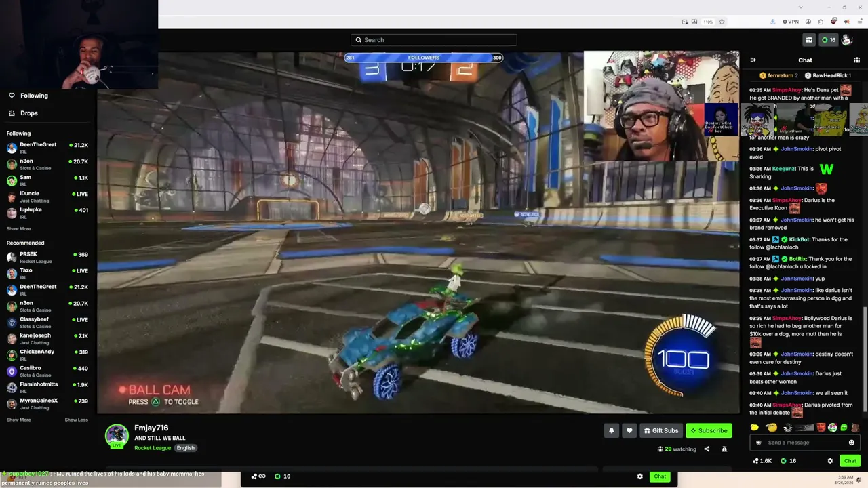Click the Gift Subs button
This screenshot has width=868, height=488.
point(661,430)
